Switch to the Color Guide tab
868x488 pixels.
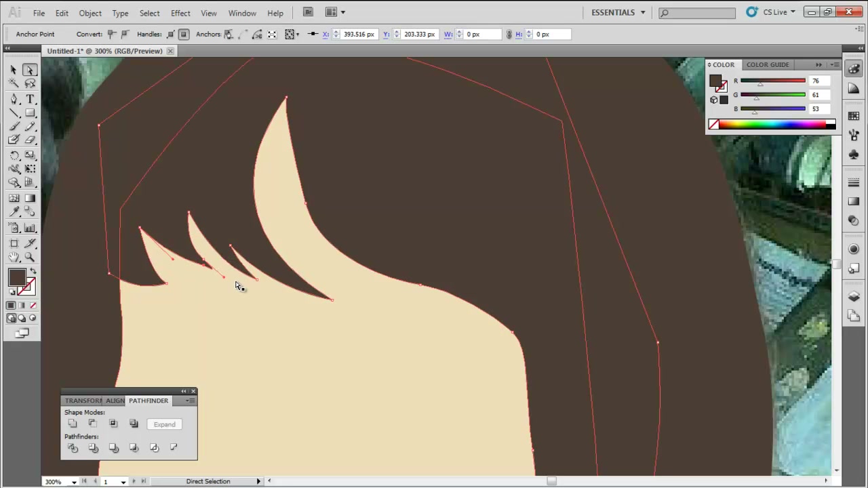tap(768, 64)
